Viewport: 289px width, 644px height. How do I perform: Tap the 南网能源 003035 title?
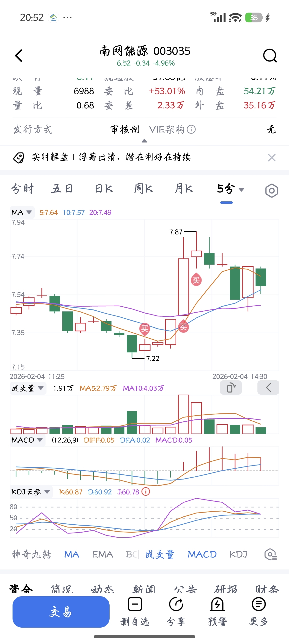[x=145, y=51]
